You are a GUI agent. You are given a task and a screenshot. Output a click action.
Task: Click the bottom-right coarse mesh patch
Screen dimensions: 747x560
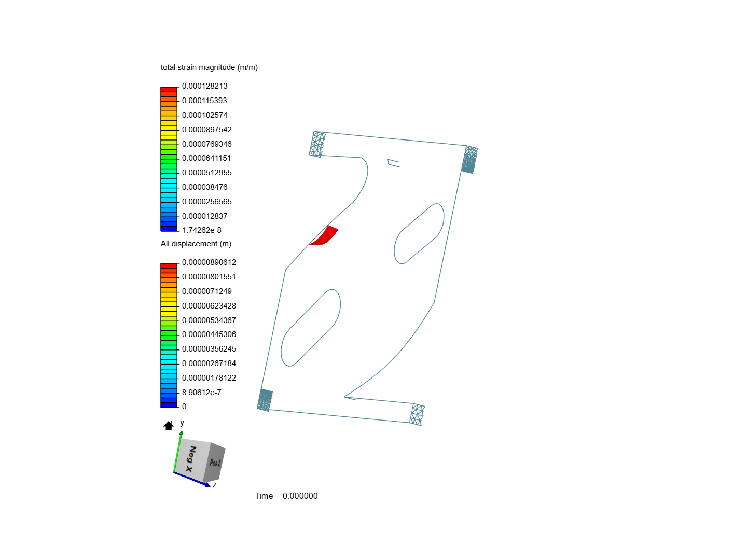coord(418,414)
